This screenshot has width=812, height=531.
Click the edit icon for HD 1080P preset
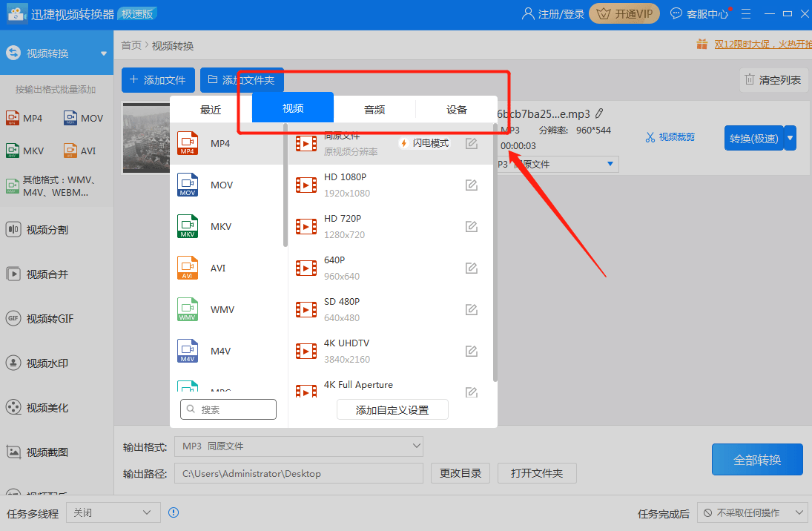(x=471, y=185)
